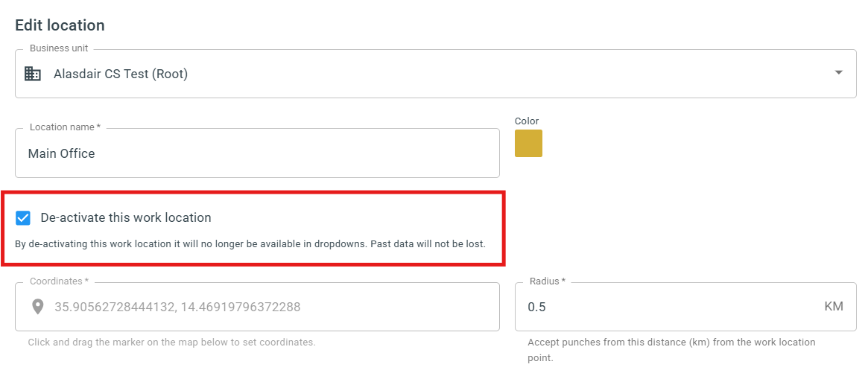Viewport: 868px width, 376px height.
Task: Focus the Location name field 'Main Office'
Action: 257,153
